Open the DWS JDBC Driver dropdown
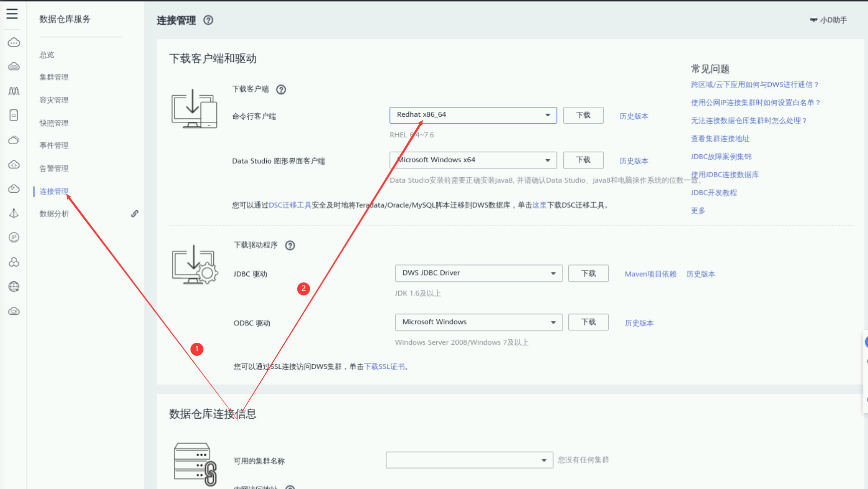Screen dimensions: 868x489 tap(479, 273)
